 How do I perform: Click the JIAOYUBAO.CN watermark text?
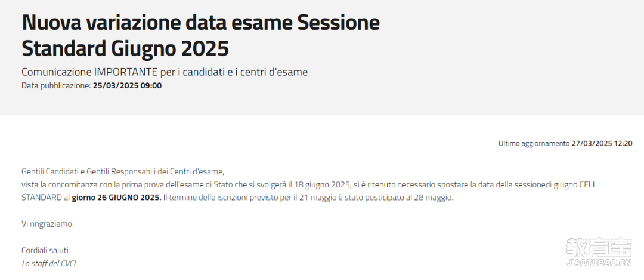(x=599, y=263)
